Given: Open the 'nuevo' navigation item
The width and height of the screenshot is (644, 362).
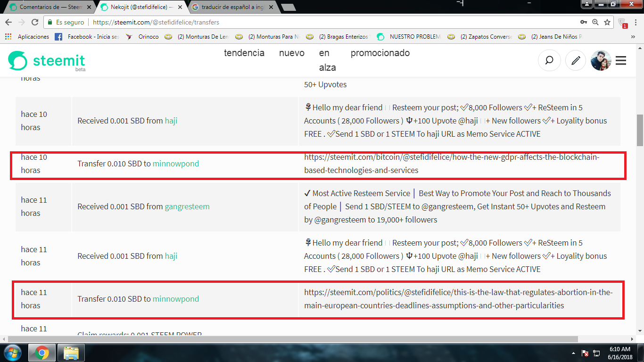Looking at the screenshot, I should [292, 53].
